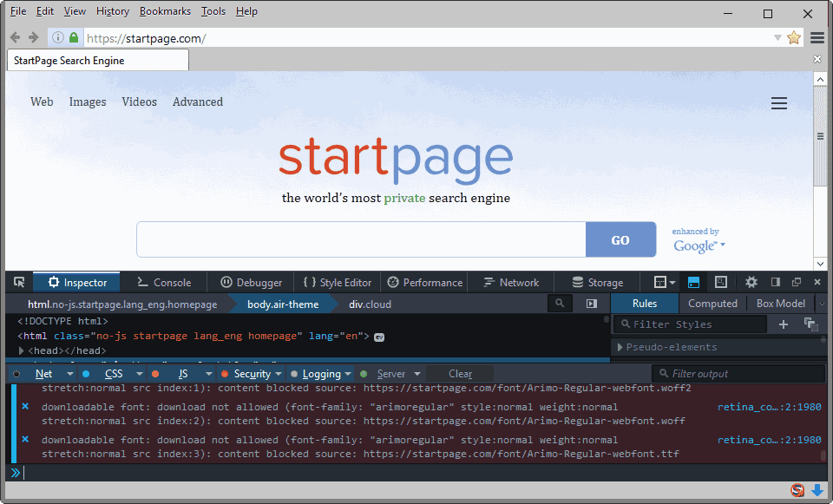Open the History menu
This screenshot has height=504, width=833.
[x=113, y=11]
